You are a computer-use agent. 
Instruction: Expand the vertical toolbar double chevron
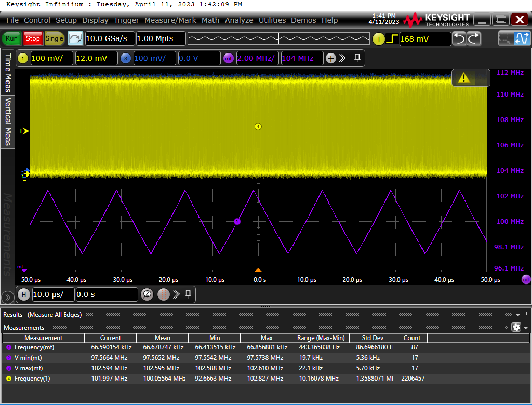tap(342, 58)
